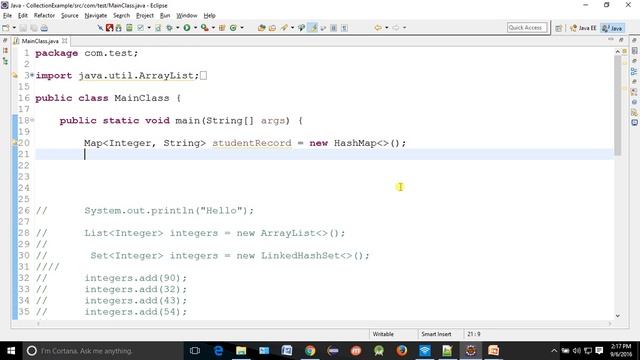Expand the Debug dropdown arrow
640x360 pixels.
click(178, 28)
